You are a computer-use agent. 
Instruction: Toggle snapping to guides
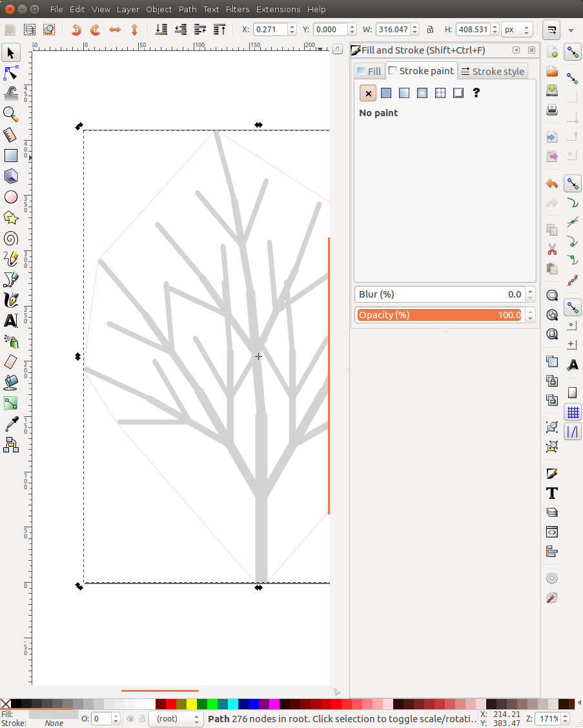pyautogui.click(x=573, y=431)
